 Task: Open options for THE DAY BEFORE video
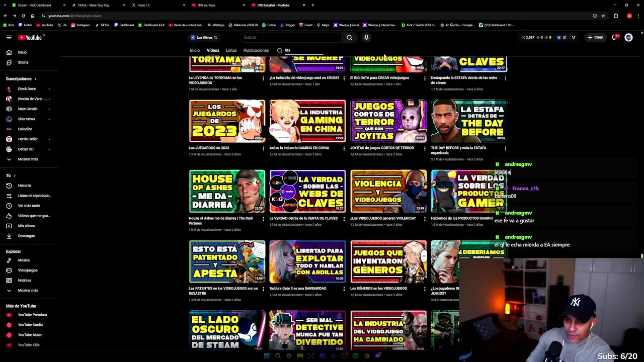(505, 149)
